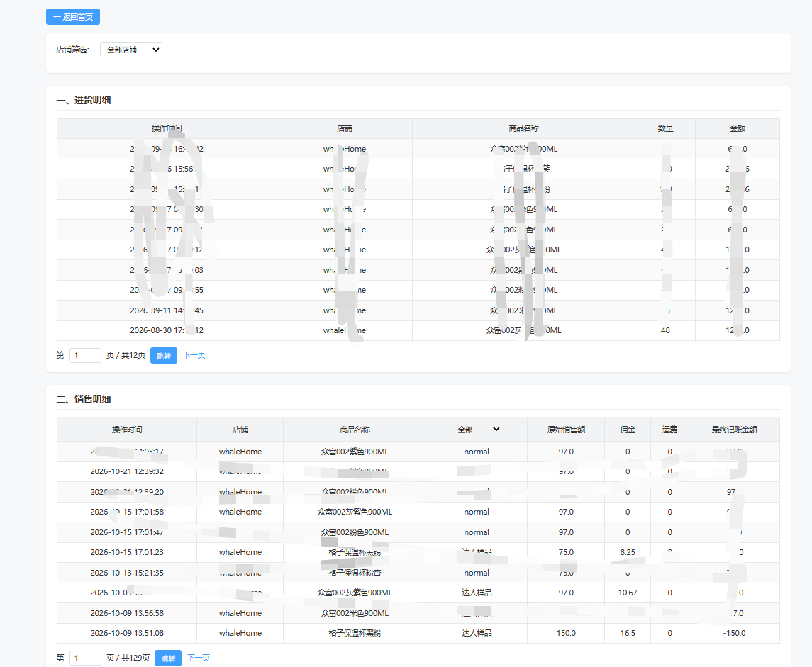Click the 150.0 original sales amount
This screenshot has height=667, width=812.
tap(566, 634)
